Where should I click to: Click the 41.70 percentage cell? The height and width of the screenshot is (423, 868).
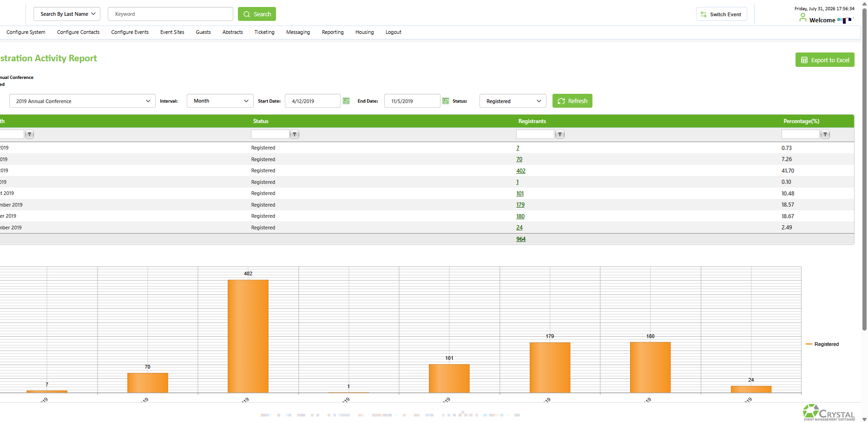coord(788,171)
